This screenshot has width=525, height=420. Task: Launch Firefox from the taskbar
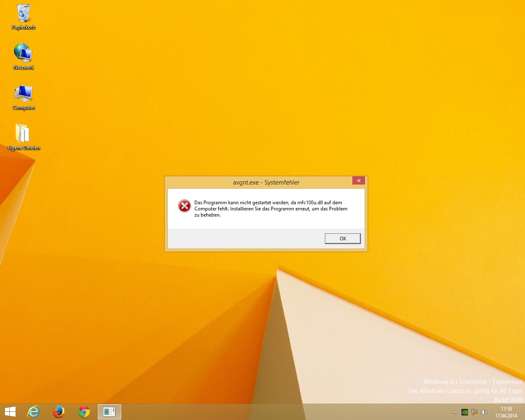(x=59, y=412)
